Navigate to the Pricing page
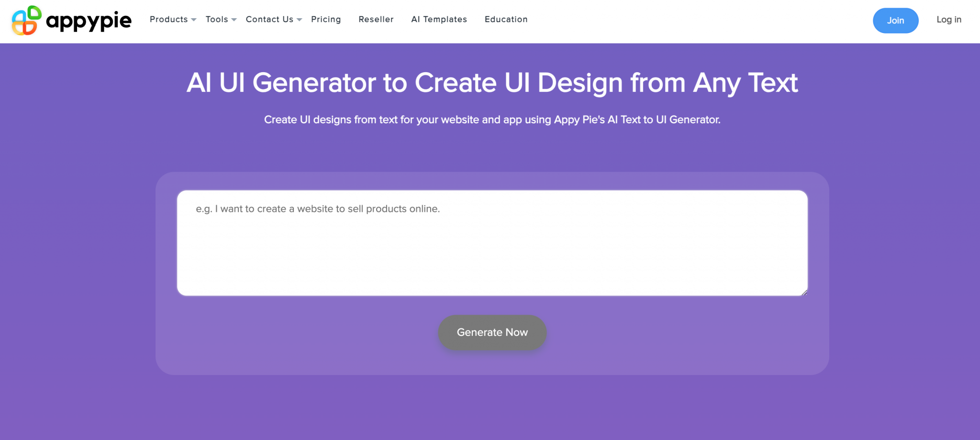The height and width of the screenshot is (440, 980). [x=326, y=20]
